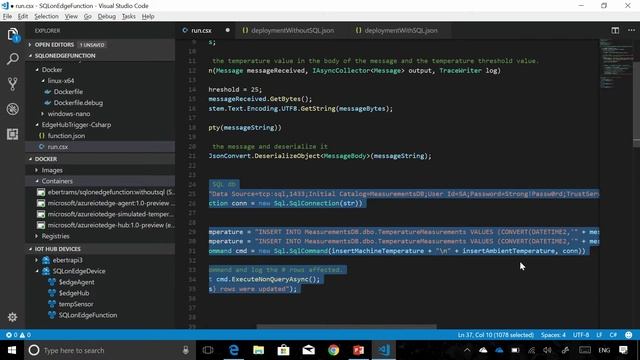Open the Debug view icon
The image size is (640, 360).
pos(13,109)
